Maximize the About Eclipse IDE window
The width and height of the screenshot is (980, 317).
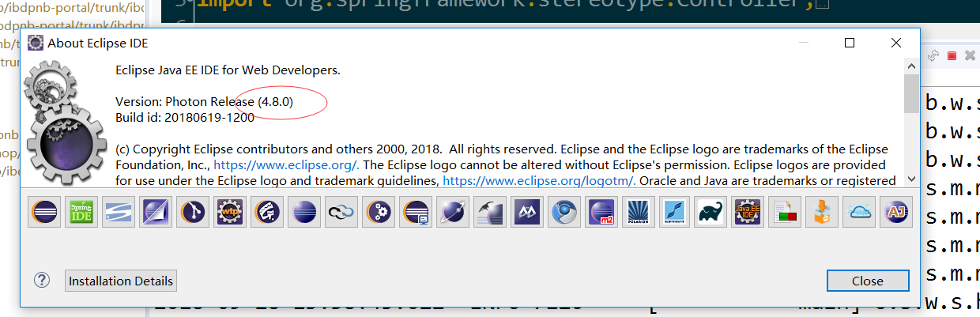click(850, 43)
